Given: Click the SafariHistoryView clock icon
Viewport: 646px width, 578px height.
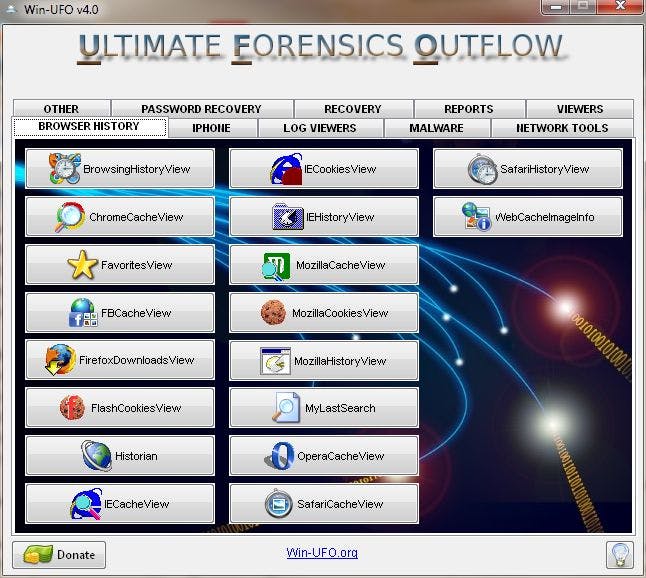Looking at the screenshot, I should pos(483,169).
